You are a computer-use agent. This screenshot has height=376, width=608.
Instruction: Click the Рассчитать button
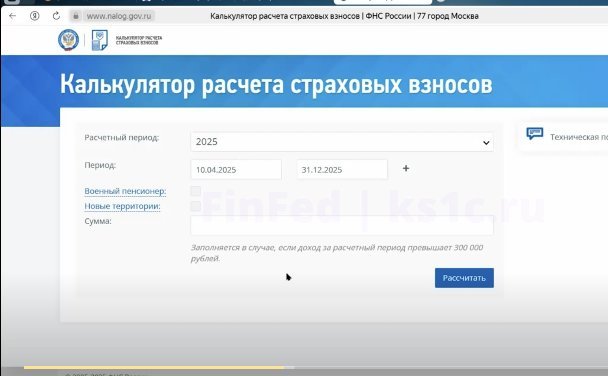point(464,278)
